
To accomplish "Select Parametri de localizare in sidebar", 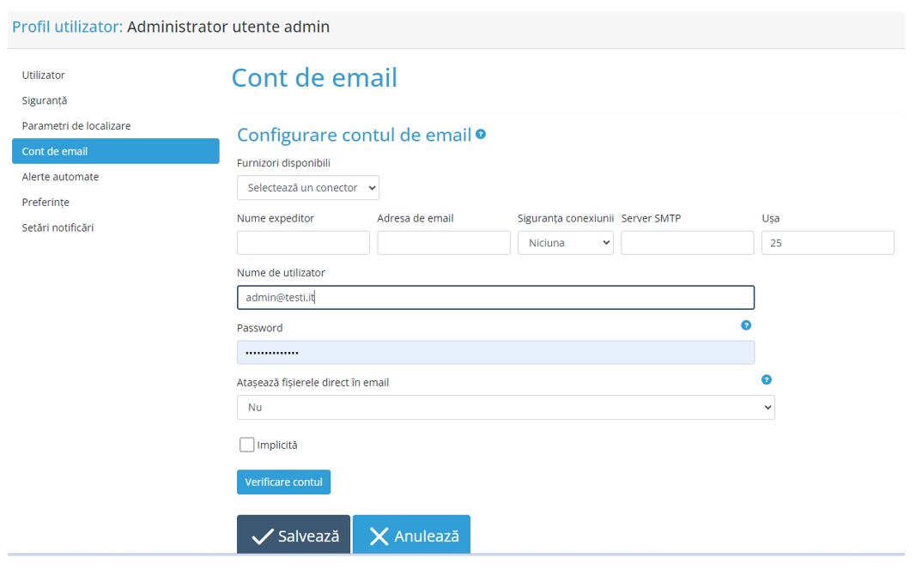I will pyautogui.click(x=76, y=126).
